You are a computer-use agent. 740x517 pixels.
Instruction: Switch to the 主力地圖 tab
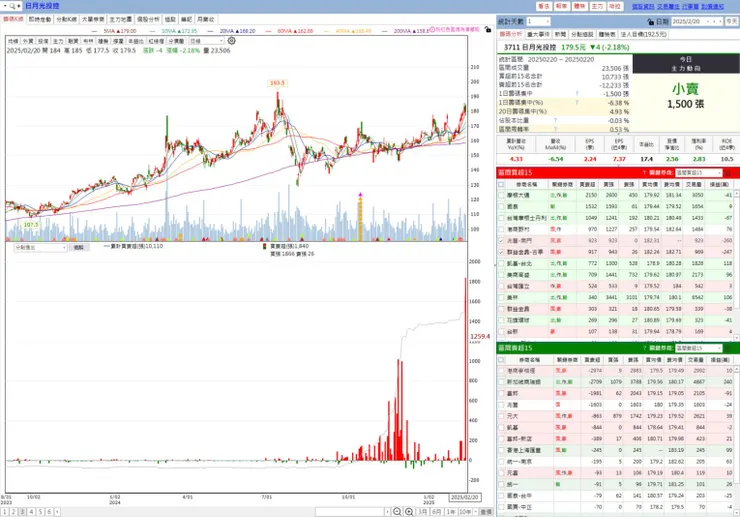pyautogui.click(x=120, y=19)
